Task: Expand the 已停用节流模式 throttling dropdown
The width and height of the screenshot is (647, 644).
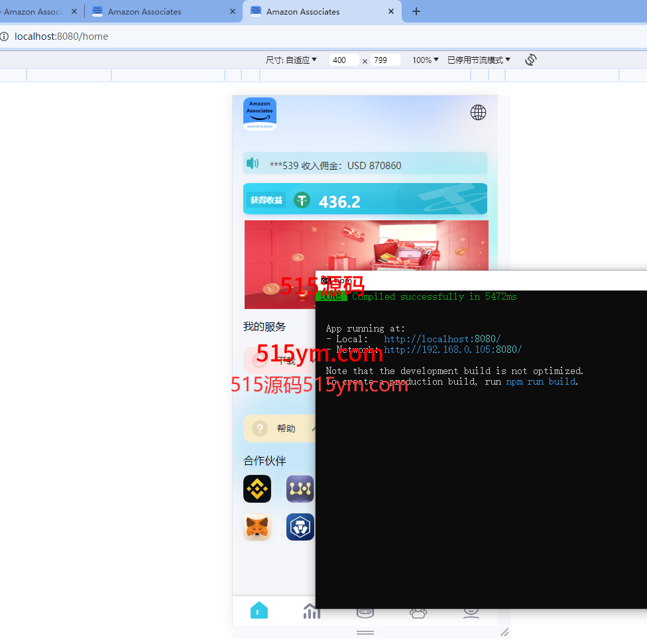Action: tap(479, 60)
